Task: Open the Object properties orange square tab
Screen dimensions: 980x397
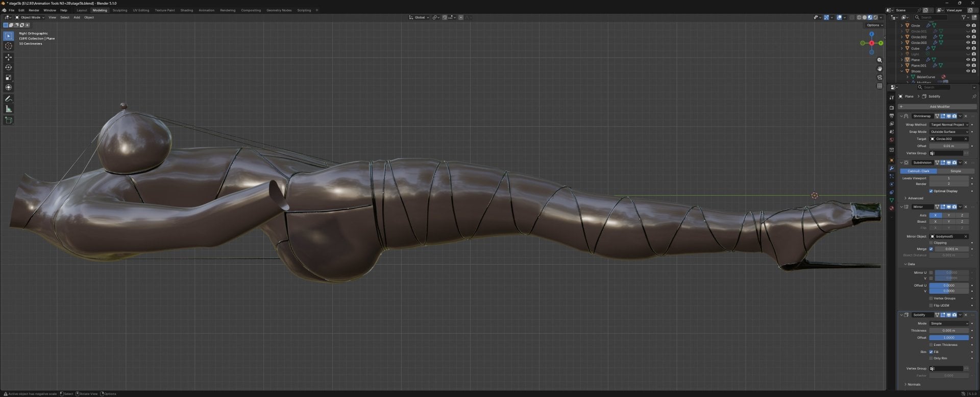Action: coord(892,160)
